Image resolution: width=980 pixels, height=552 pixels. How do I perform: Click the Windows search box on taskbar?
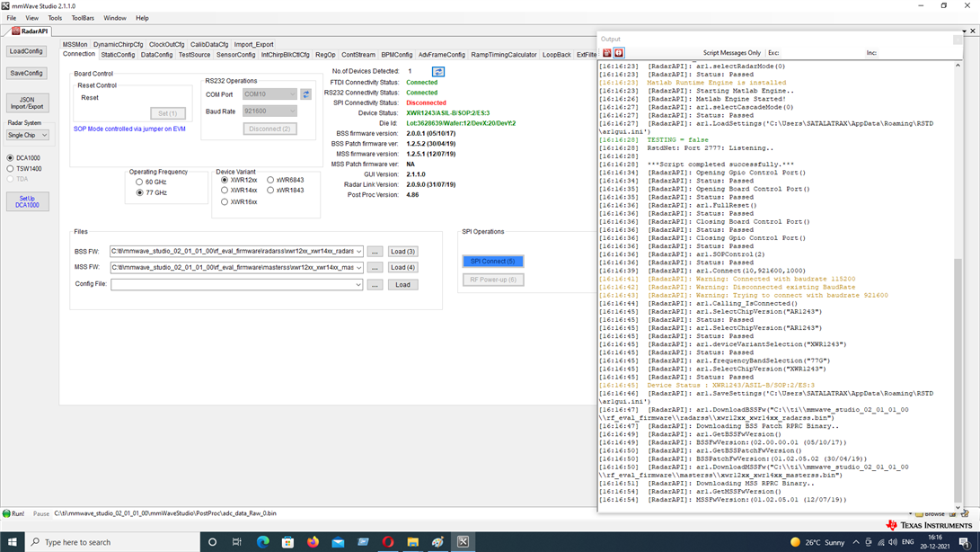click(x=112, y=542)
